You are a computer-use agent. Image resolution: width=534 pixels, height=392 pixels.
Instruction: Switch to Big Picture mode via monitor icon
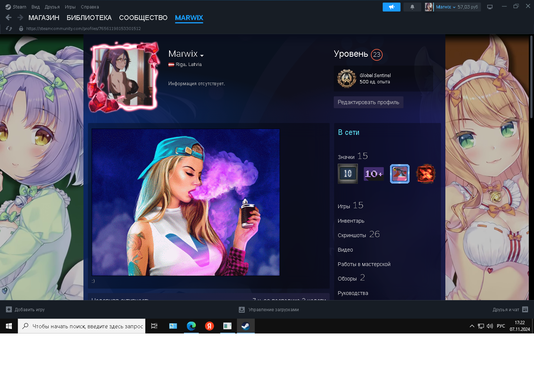[490, 7]
